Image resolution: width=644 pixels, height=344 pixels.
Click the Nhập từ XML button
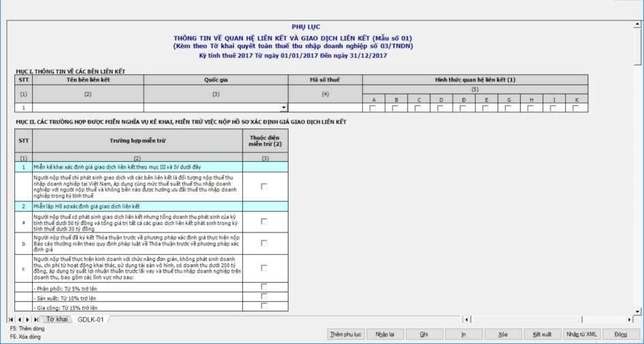coord(581,334)
